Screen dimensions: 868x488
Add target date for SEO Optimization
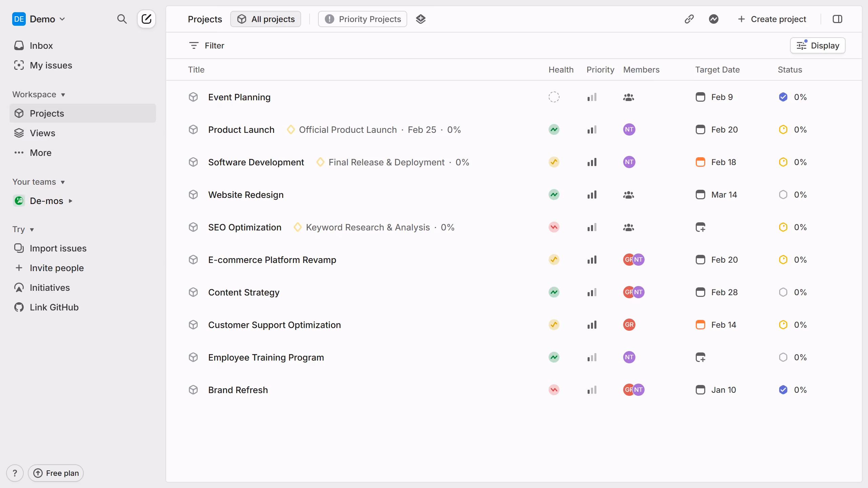(701, 227)
